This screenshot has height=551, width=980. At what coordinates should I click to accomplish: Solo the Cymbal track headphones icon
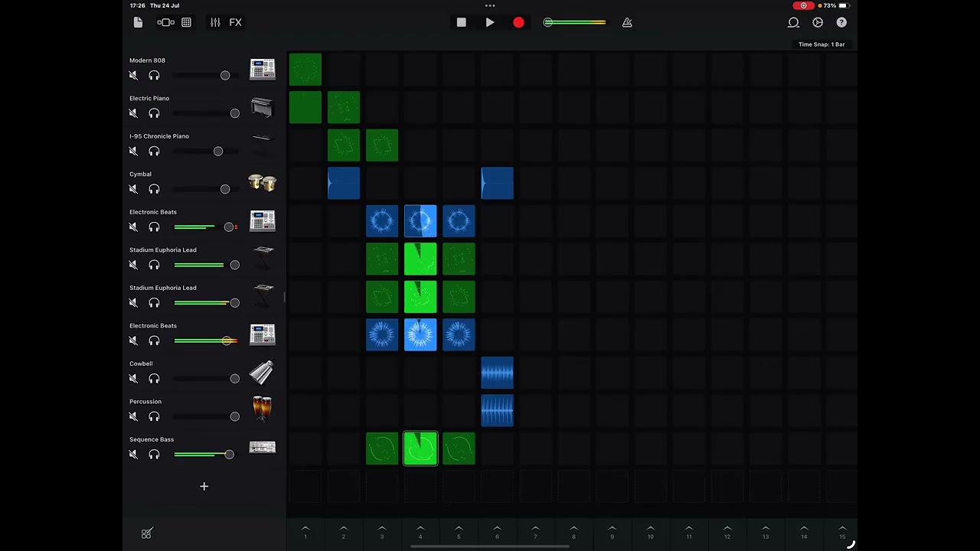click(x=154, y=189)
